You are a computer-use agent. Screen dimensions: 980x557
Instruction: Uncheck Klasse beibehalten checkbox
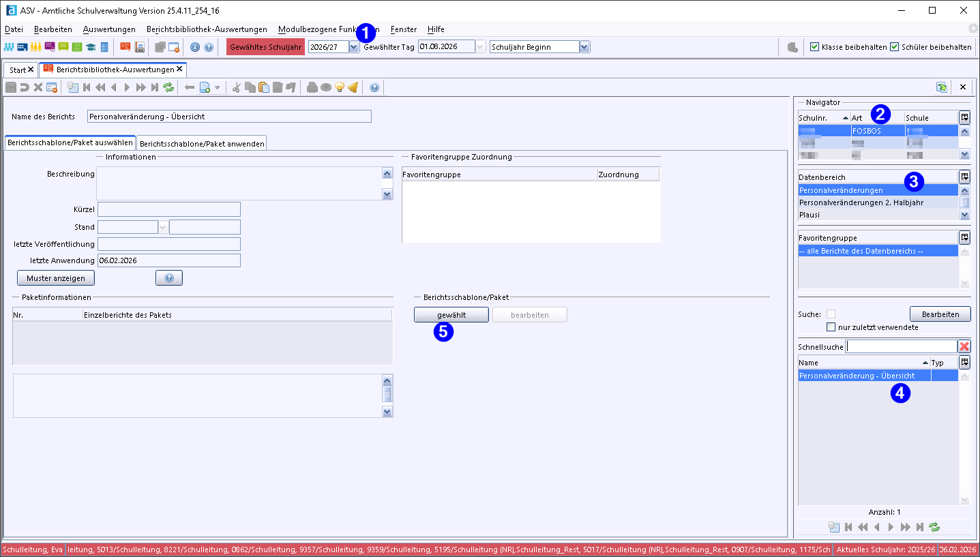point(814,47)
